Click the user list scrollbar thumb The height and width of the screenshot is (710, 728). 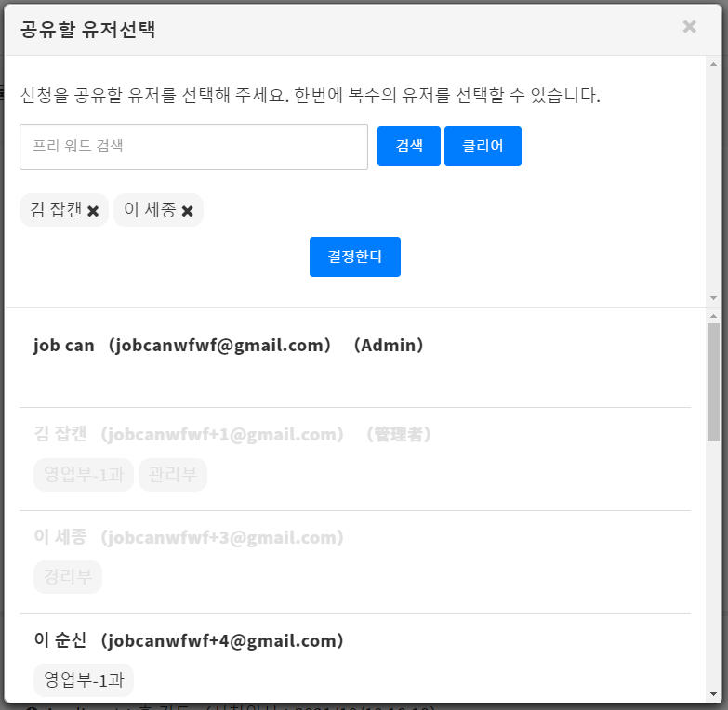(713, 381)
